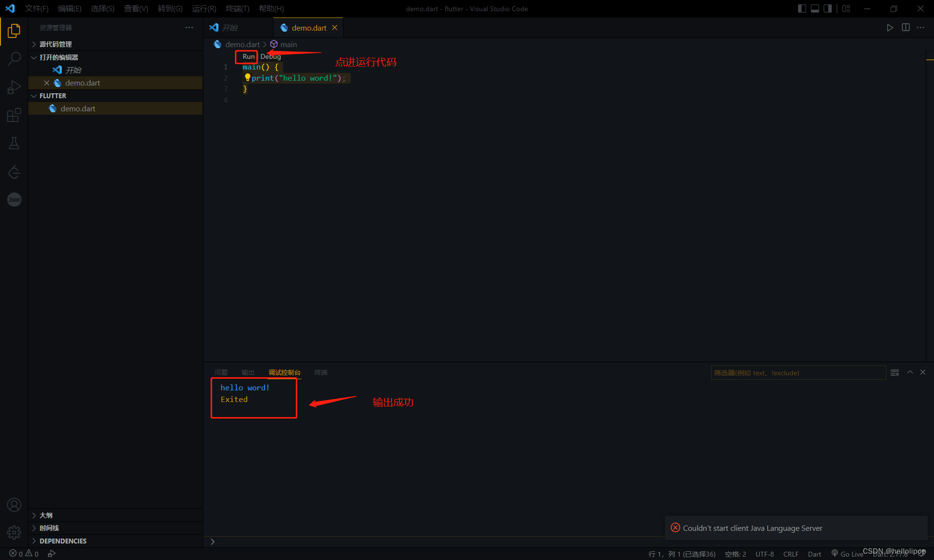
Task: Close the demo.dart editor tab
Action: click(x=335, y=28)
